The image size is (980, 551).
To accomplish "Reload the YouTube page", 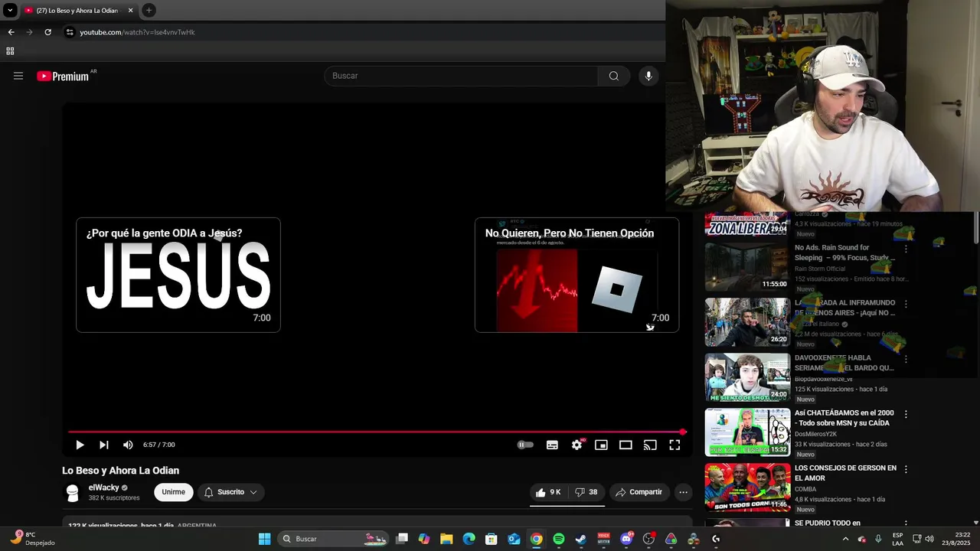I will click(x=47, y=32).
